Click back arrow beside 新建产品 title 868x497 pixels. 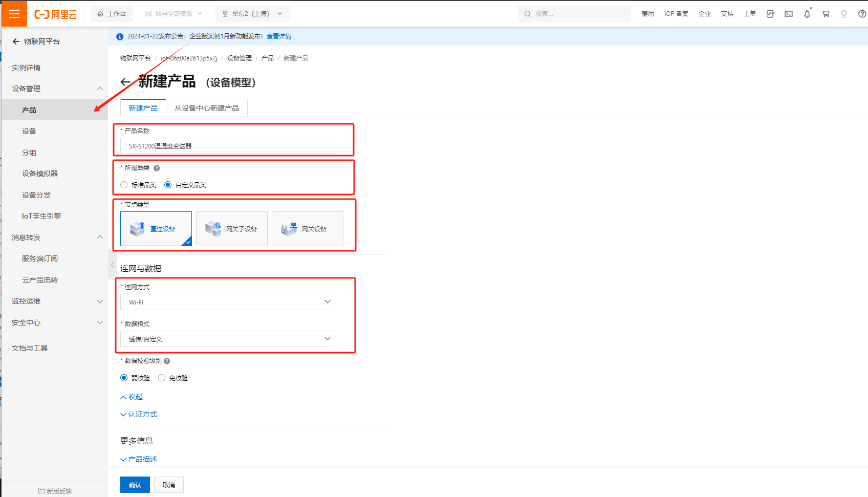(x=125, y=82)
